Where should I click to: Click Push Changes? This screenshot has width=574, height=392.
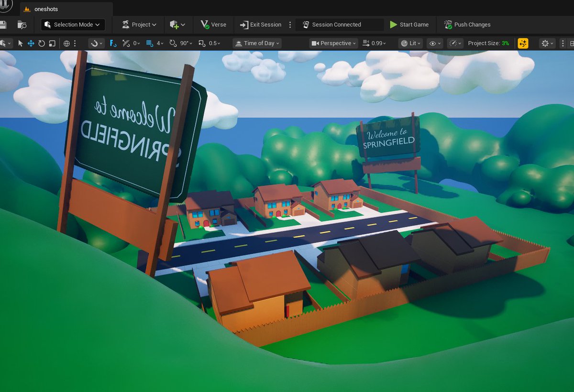click(x=467, y=24)
